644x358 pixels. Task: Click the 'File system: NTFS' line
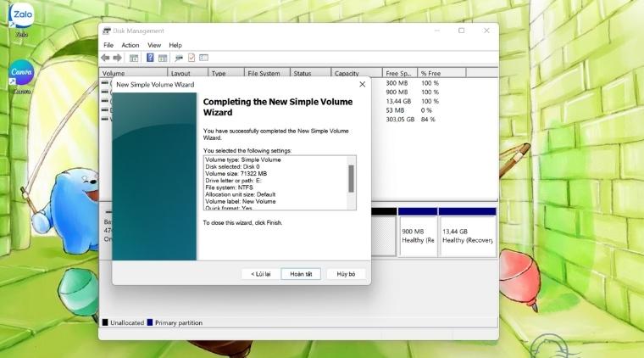point(229,187)
